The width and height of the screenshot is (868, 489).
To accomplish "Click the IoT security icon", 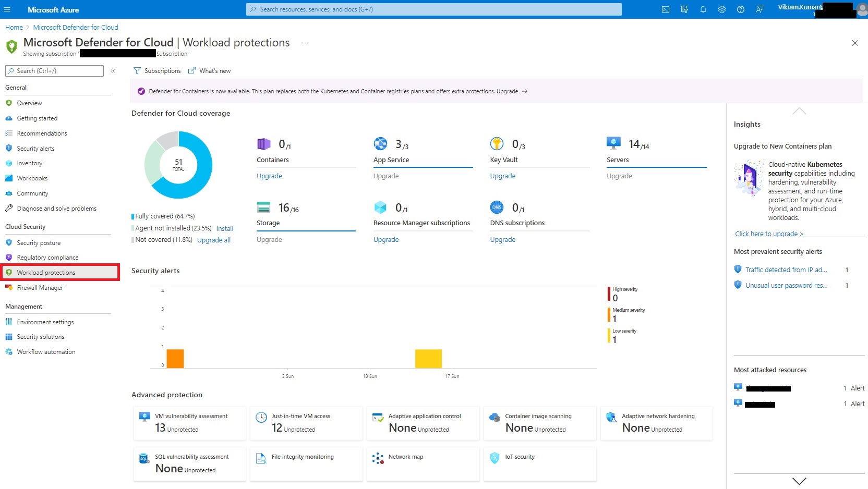I will pos(495,458).
